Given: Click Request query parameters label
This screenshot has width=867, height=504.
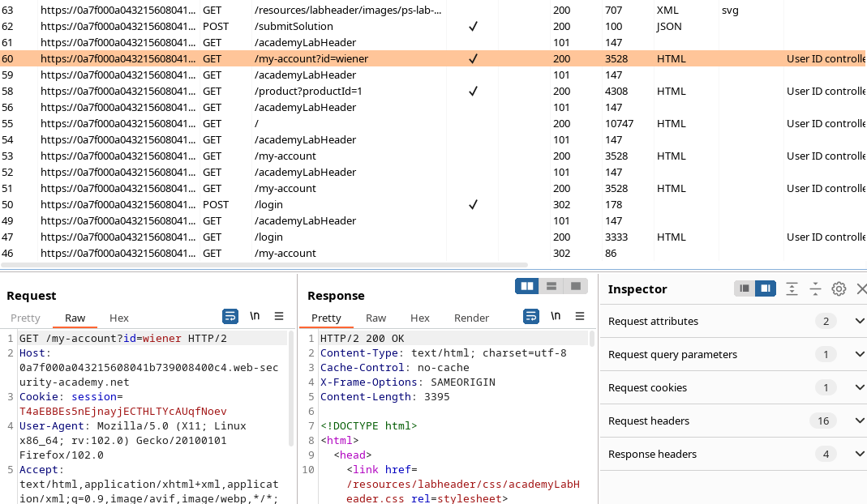Looking at the screenshot, I should (x=672, y=354).
